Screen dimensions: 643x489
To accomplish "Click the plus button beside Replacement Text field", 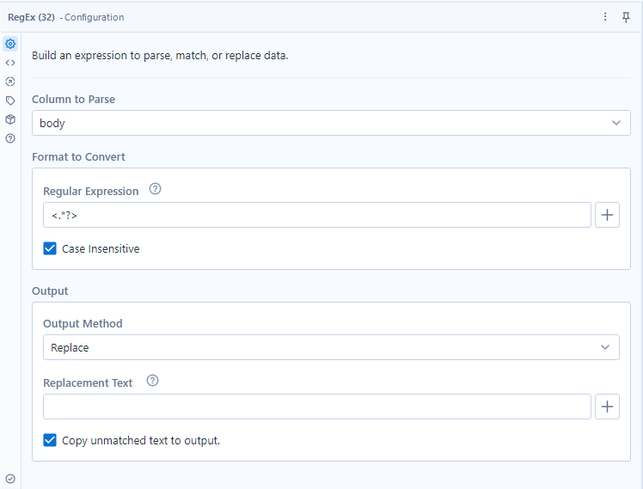I will coord(607,406).
